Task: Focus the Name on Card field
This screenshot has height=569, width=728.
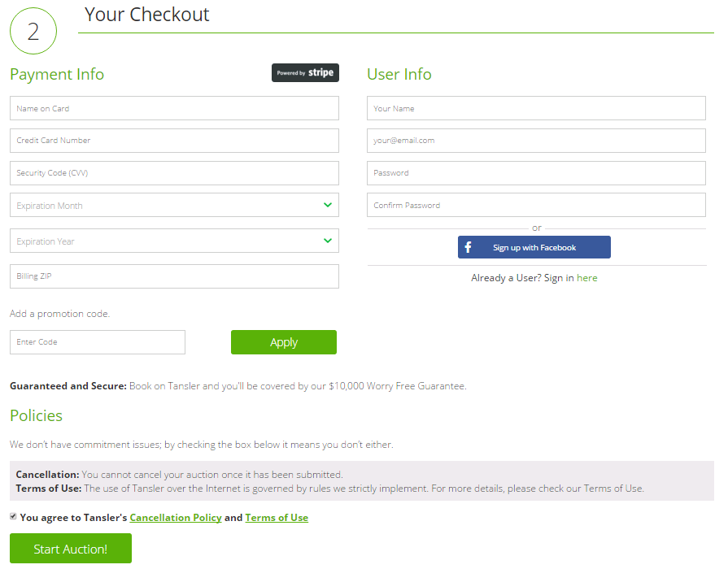Action: pyautogui.click(x=174, y=108)
